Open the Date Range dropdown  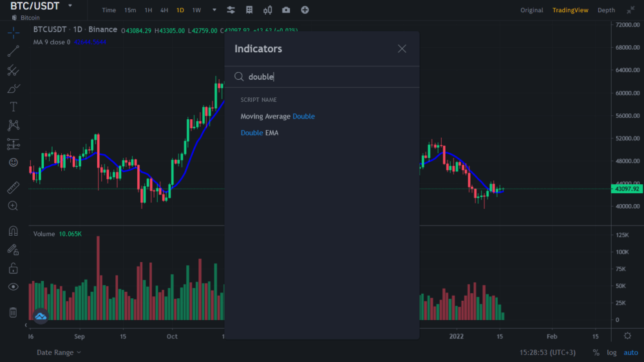coord(59,352)
